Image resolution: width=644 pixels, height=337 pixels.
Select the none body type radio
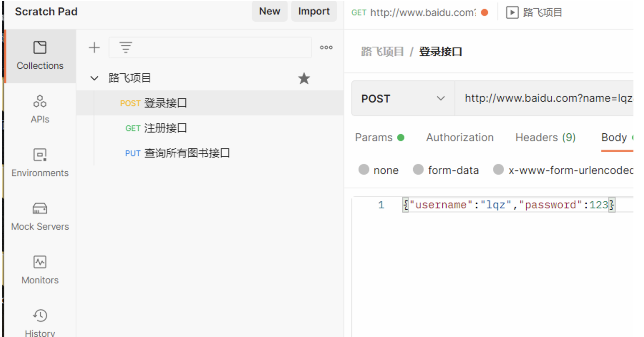coord(364,170)
